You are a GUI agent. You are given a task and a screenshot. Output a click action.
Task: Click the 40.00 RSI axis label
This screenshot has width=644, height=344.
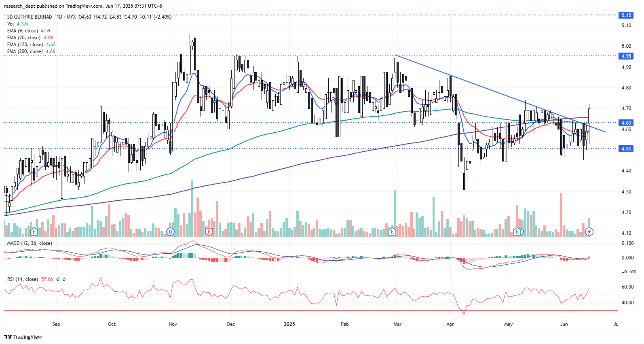coord(627,303)
